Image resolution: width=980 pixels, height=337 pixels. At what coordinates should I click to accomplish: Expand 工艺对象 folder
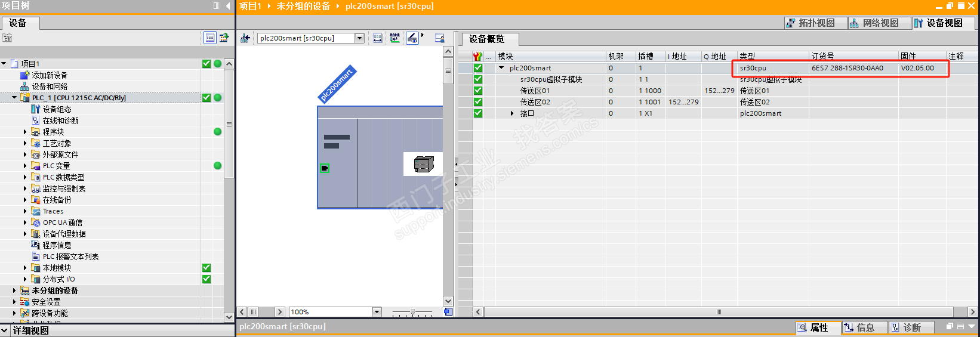pos(26,143)
